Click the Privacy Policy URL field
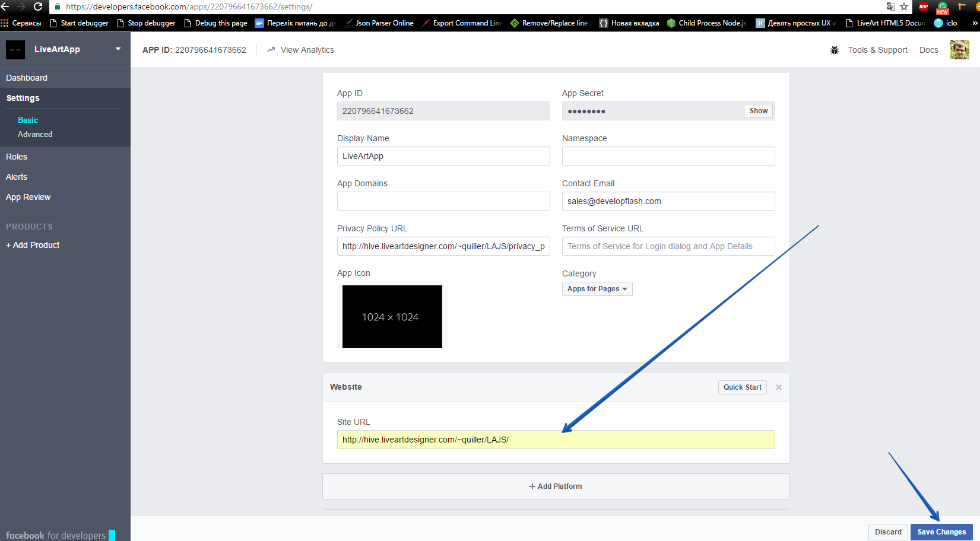Image resolution: width=980 pixels, height=541 pixels. pyautogui.click(x=443, y=246)
